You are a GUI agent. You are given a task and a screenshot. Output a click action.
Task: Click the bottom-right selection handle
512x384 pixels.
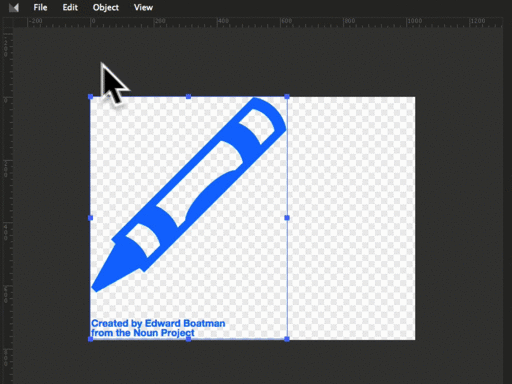click(287, 339)
